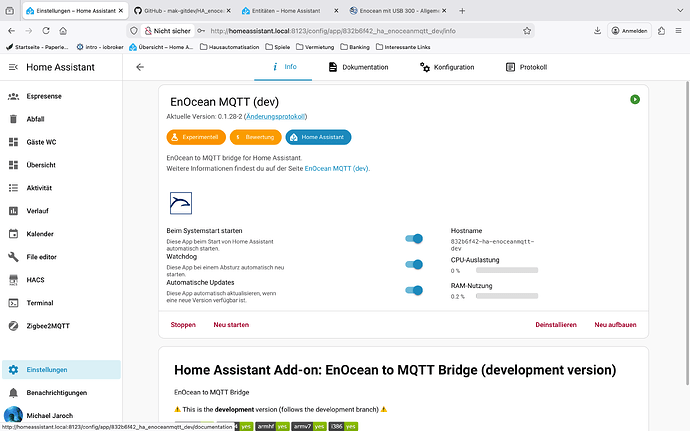Collapse the Home Assistant sidebar menu icon
Screen dimensions: 690x431
tap(13, 67)
